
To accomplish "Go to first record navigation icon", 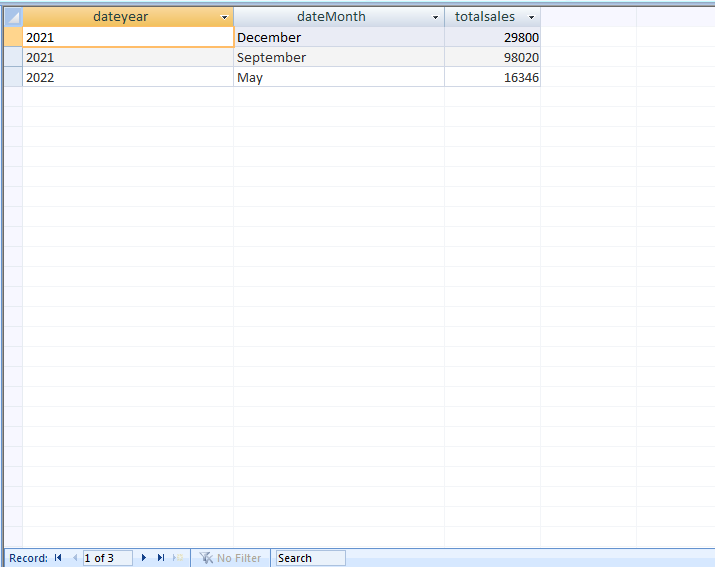I will click(58, 557).
